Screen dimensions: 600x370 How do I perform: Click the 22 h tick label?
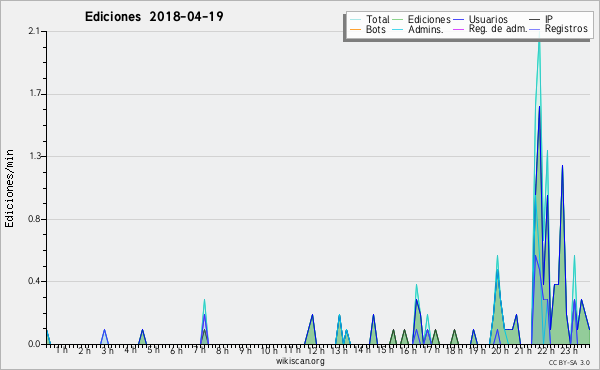(x=546, y=351)
